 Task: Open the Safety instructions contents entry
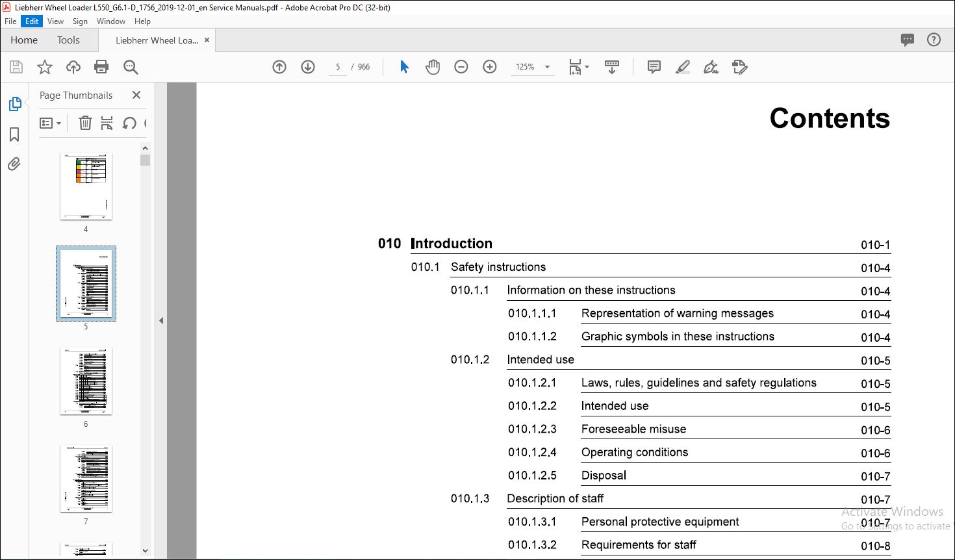(x=650, y=267)
